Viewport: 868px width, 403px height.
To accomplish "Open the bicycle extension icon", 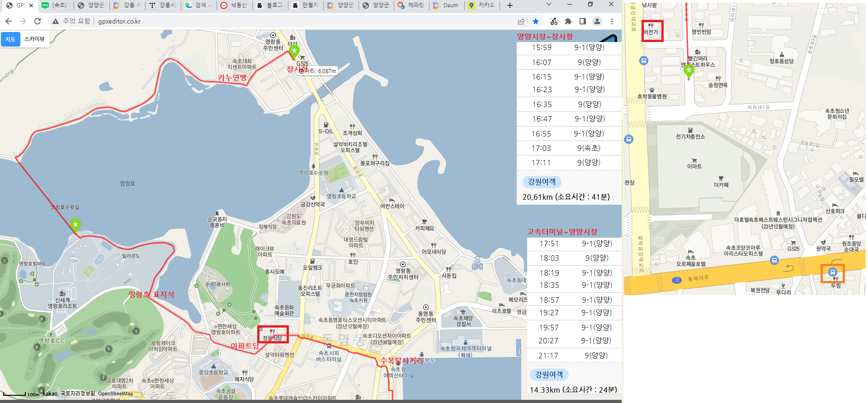I will pos(554,21).
